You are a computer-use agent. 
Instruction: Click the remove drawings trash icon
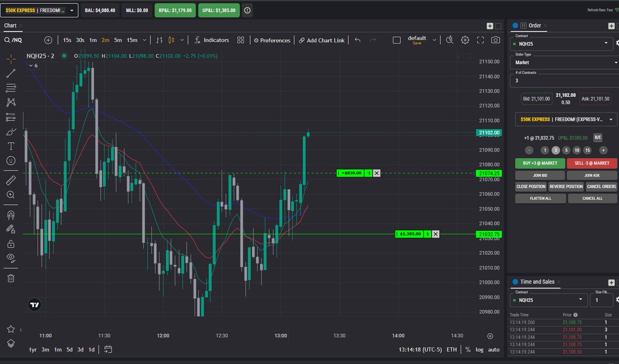[10, 278]
